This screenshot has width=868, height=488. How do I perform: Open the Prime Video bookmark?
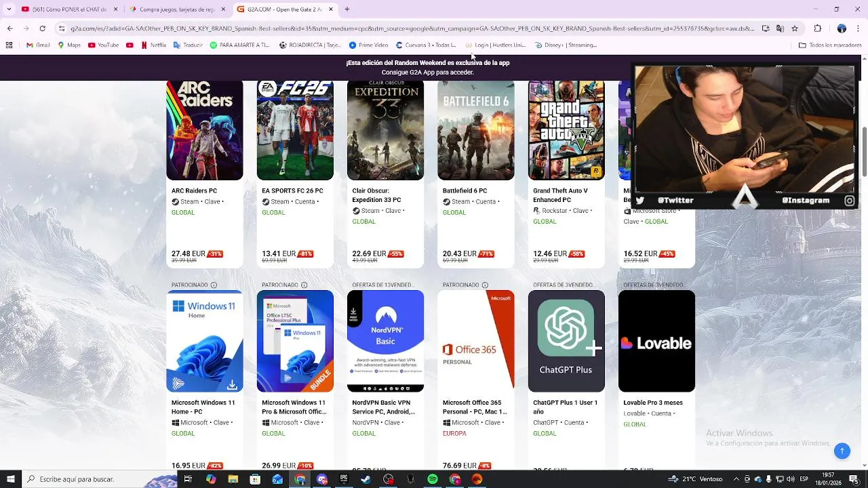pos(368,45)
